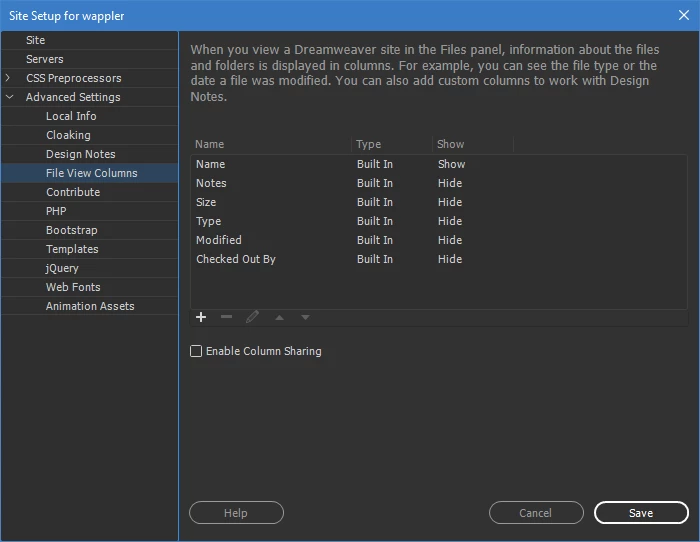Open Web Fonts settings
Image resolution: width=700 pixels, height=542 pixels.
(x=89, y=287)
